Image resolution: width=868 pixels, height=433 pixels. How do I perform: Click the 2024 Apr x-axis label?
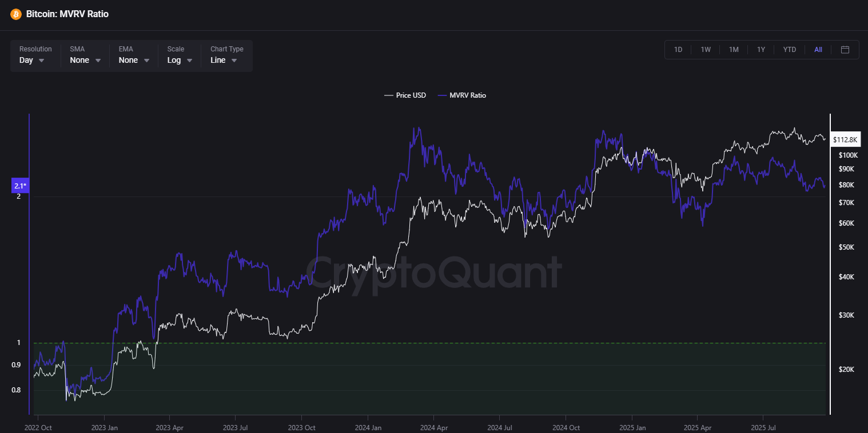(x=433, y=427)
